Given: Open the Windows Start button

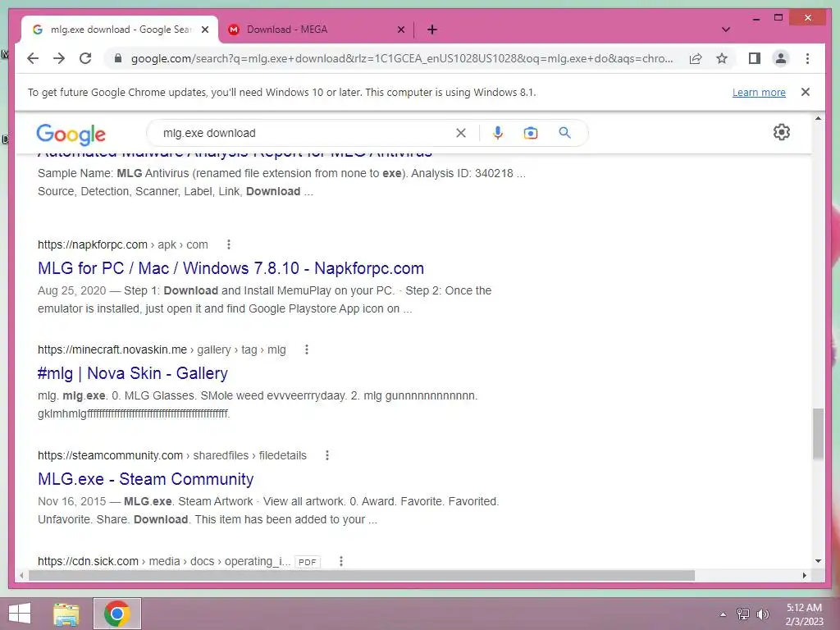Looking at the screenshot, I should [x=20, y=614].
